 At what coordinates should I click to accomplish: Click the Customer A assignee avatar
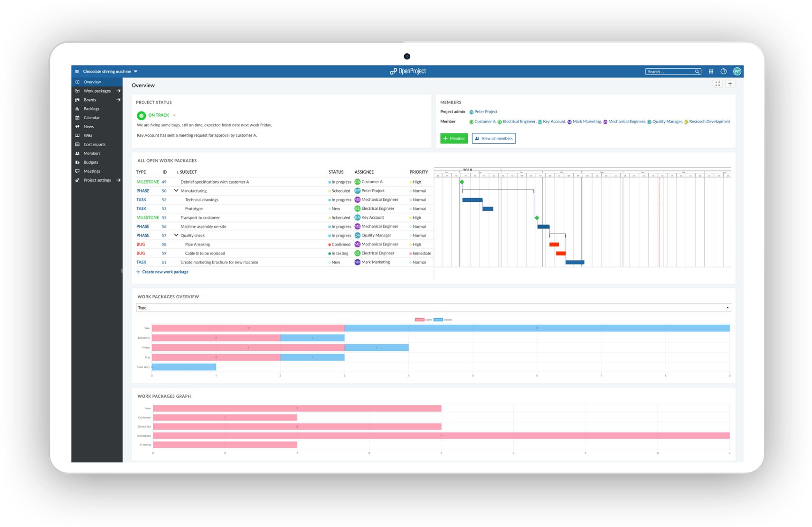click(357, 182)
